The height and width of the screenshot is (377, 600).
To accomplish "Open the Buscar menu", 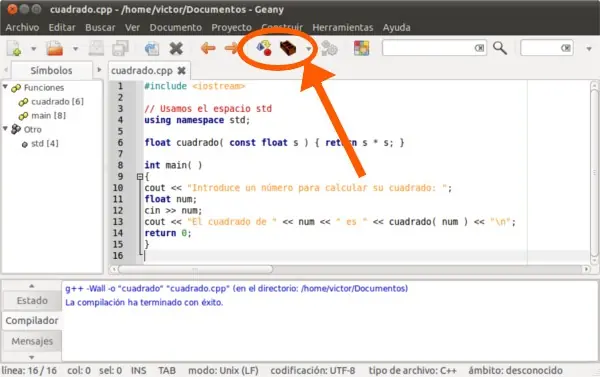I will pyautogui.click(x=100, y=28).
